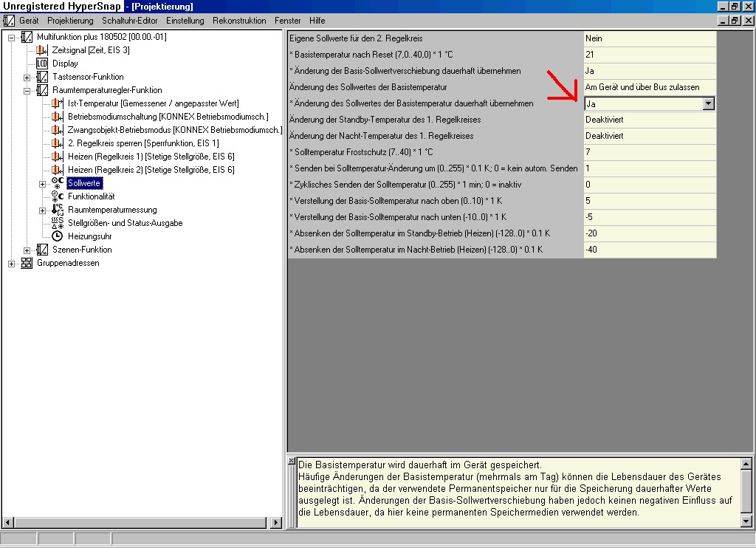Viewport: 756px width, 548px height.
Task: Click the LCD Display icon in tree
Action: pyautogui.click(x=42, y=64)
